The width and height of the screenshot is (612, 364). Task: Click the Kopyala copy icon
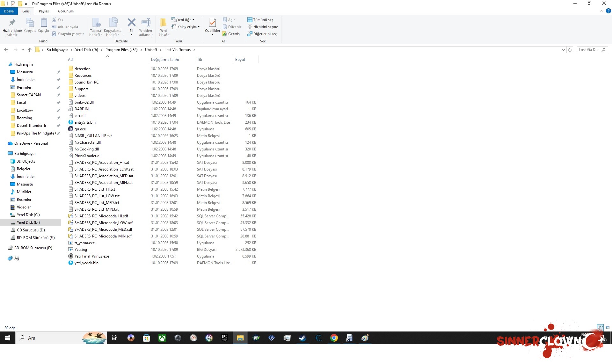pyautogui.click(x=30, y=23)
